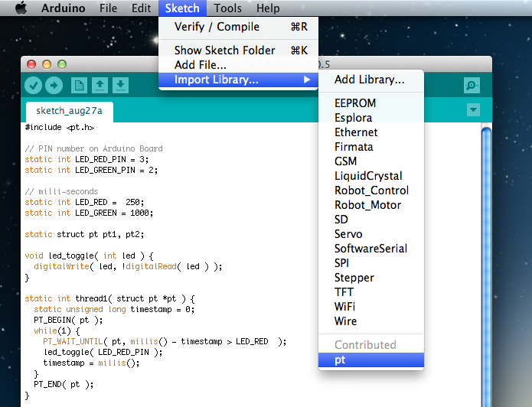The width and height of the screenshot is (532, 407).
Task: Click the PT_END( pt ) line
Action: point(64,385)
